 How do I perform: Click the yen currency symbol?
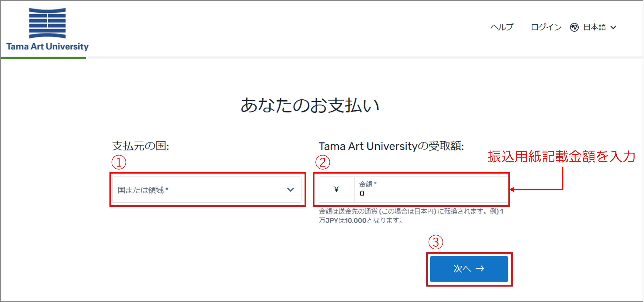click(336, 189)
